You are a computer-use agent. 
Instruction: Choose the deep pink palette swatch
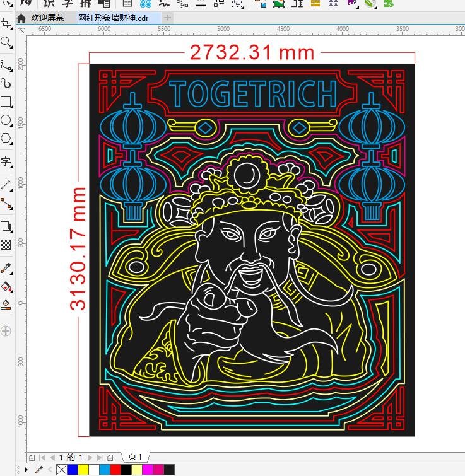click(158, 470)
